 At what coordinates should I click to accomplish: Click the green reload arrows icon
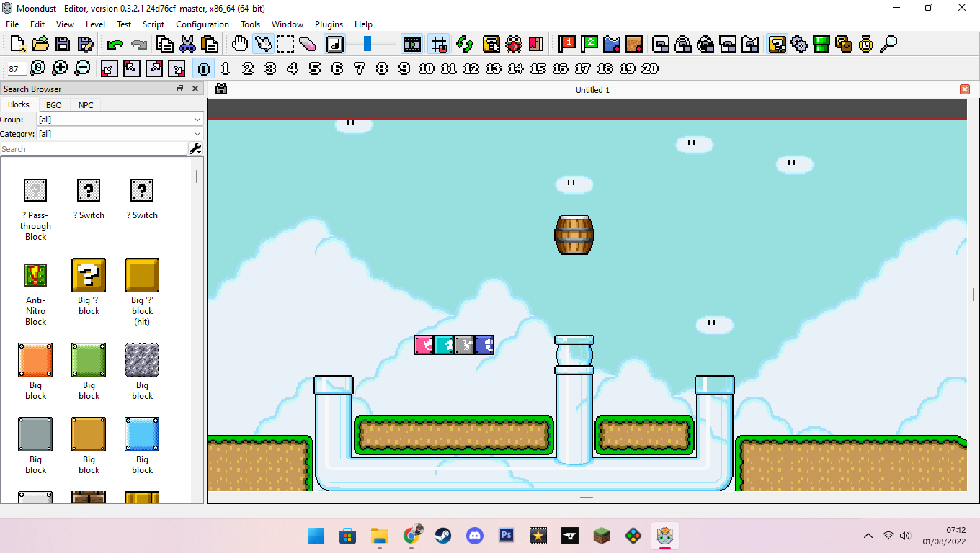(x=465, y=45)
